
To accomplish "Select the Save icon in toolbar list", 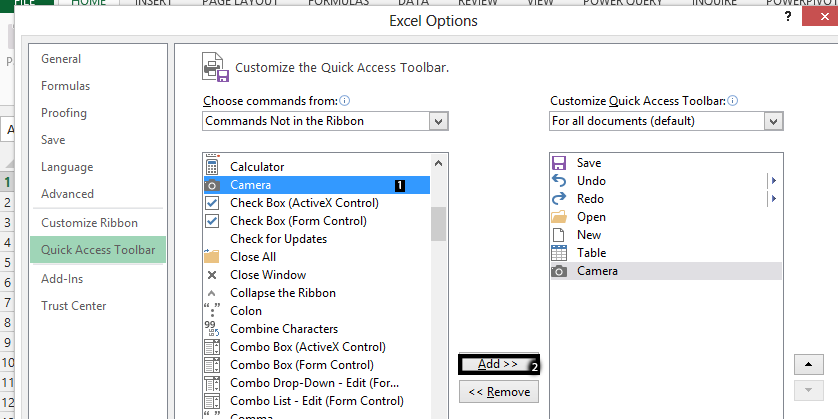I will [558, 163].
